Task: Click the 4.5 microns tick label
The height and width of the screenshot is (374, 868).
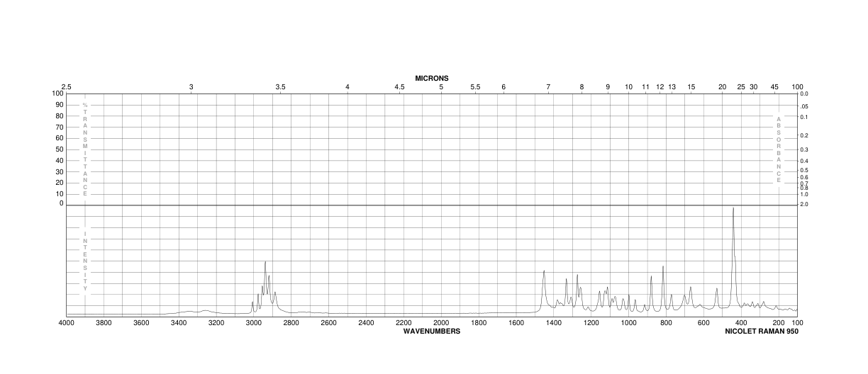Action: click(x=399, y=87)
